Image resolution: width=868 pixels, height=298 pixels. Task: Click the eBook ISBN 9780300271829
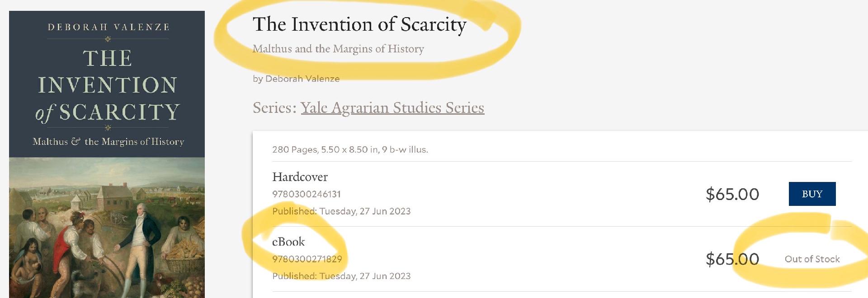click(307, 259)
